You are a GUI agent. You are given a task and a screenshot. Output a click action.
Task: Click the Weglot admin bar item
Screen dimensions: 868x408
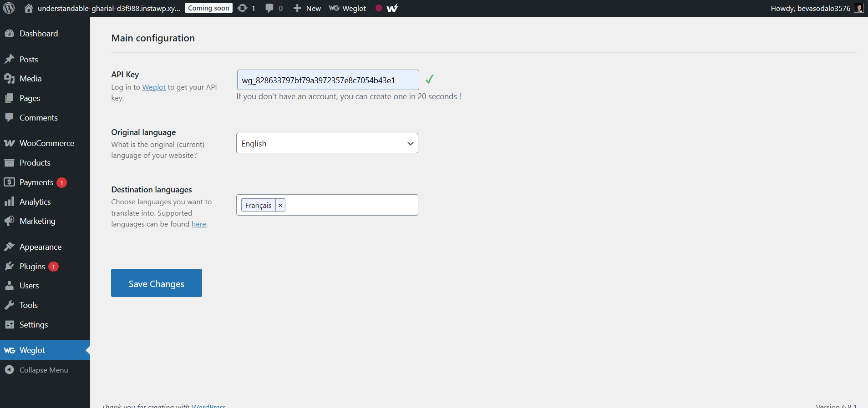(x=347, y=8)
